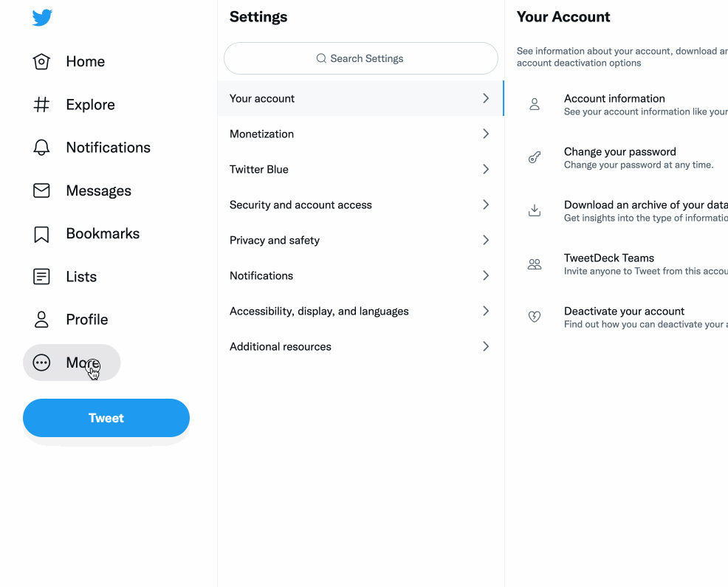Expand the Twitter Blue chevron
This screenshot has width=728, height=587.
(486, 169)
